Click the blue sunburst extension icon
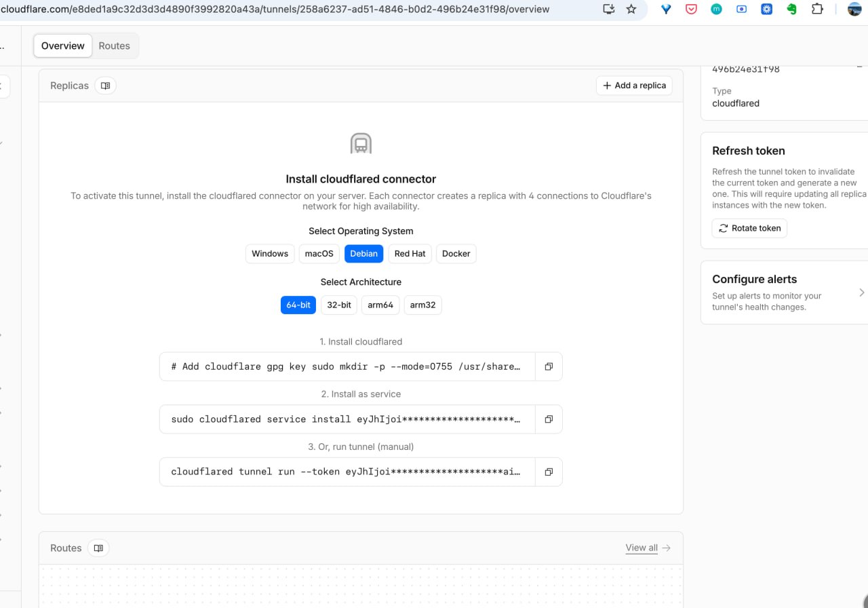The height and width of the screenshot is (608, 868). point(767,9)
